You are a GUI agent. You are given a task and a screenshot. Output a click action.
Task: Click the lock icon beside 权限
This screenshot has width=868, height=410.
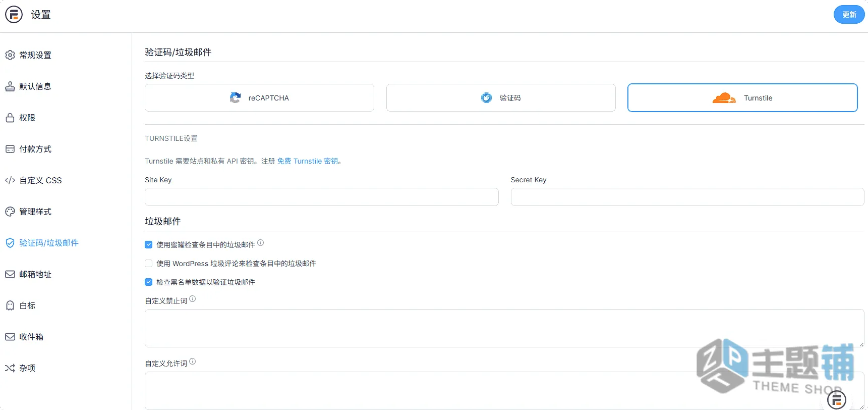(x=10, y=118)
